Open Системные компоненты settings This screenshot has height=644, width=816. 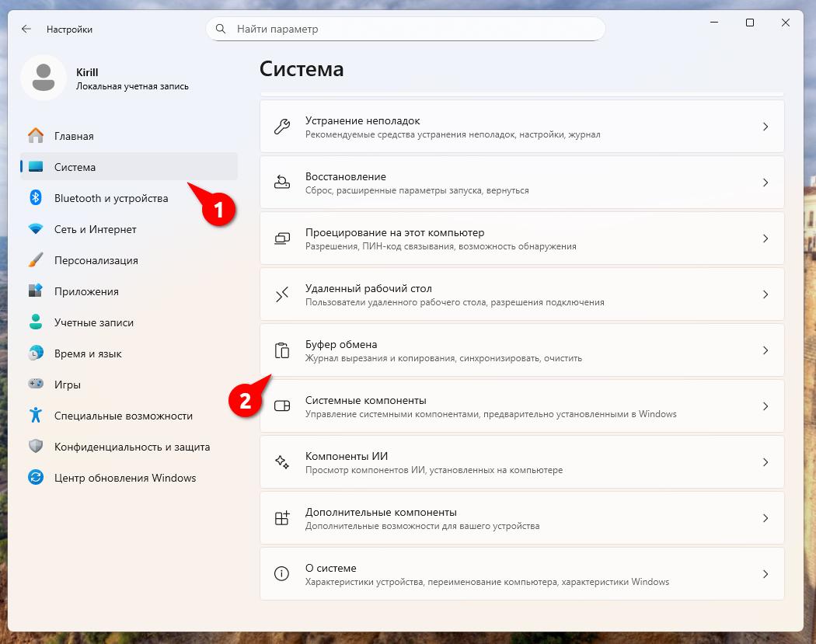click(x=365, y=400)
